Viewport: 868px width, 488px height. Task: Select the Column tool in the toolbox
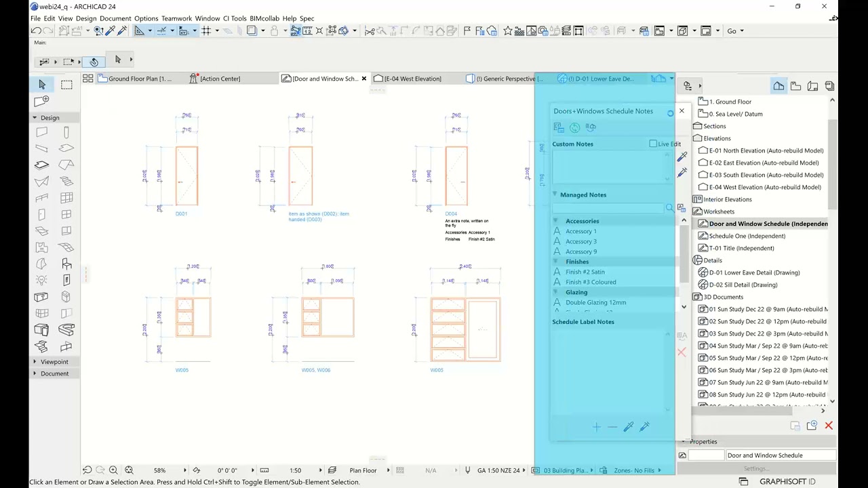[x=66, y=132]
